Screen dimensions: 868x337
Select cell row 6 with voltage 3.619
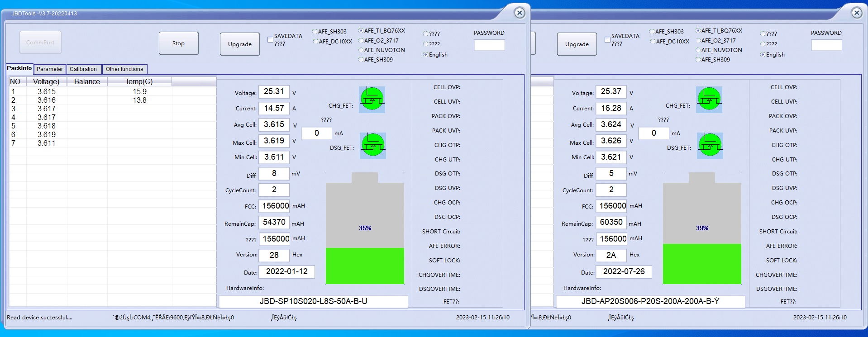pyautogui.click(x=47, y=135)
